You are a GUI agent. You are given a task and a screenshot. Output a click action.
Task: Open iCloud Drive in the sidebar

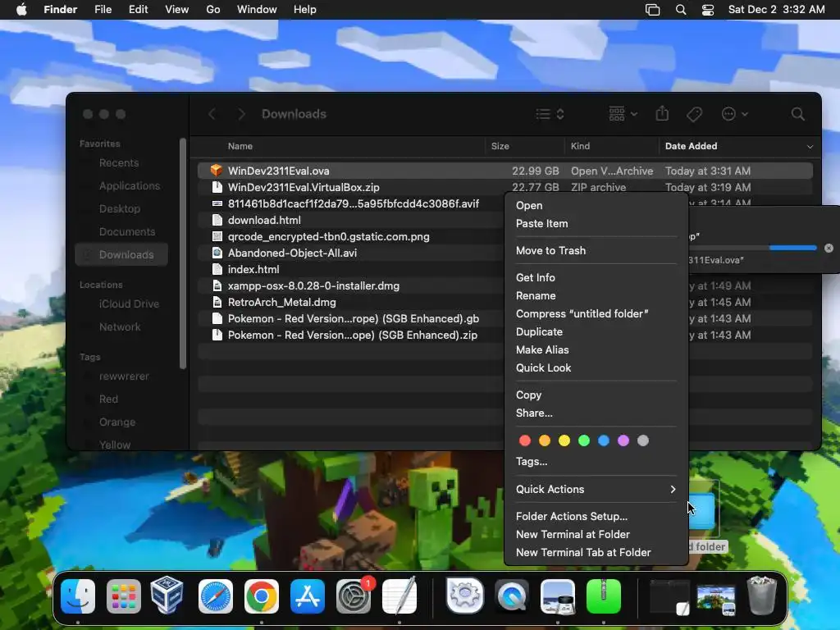point(129,304)
